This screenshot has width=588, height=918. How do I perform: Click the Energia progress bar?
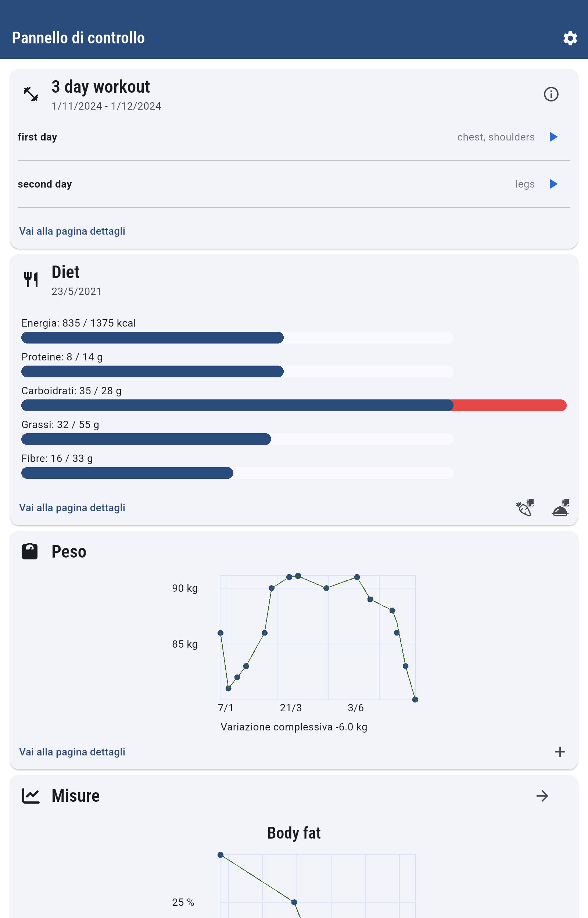[x=237, y=338]
